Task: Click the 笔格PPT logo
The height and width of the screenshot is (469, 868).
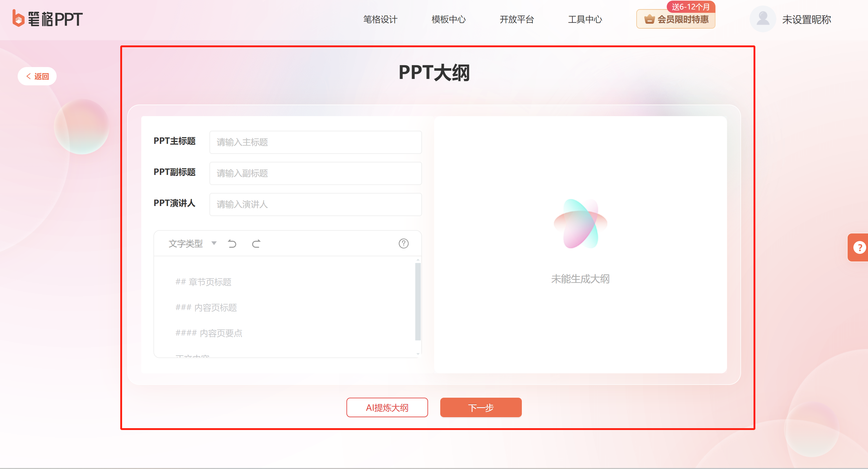Action: tap(47, 19)
